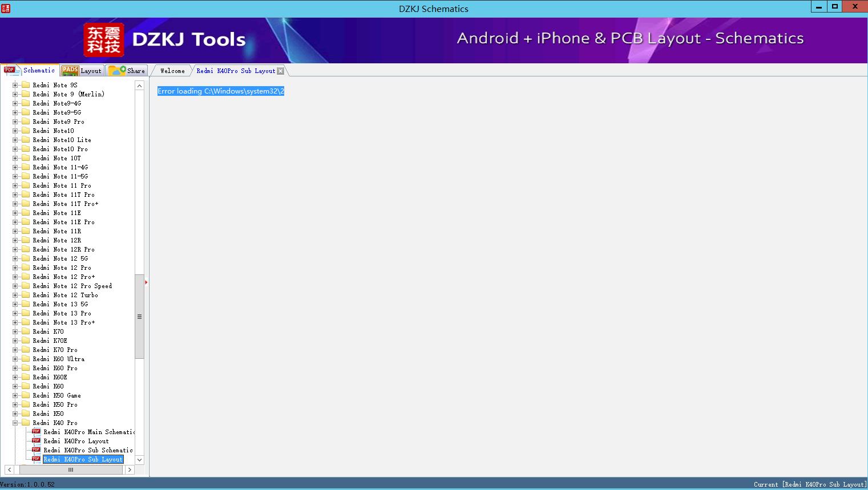Open the Share tab
This screenshot has width=868, height=490.
pos(127,71)
